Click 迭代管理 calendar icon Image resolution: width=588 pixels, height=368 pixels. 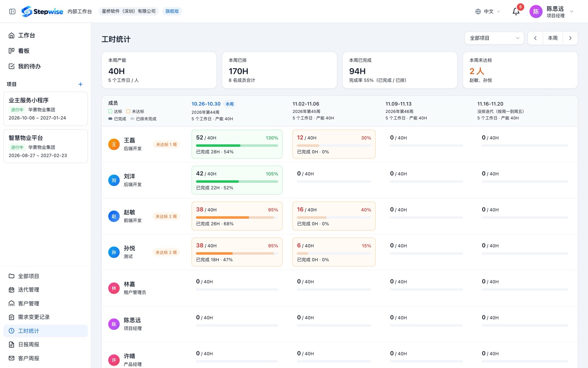11,290
